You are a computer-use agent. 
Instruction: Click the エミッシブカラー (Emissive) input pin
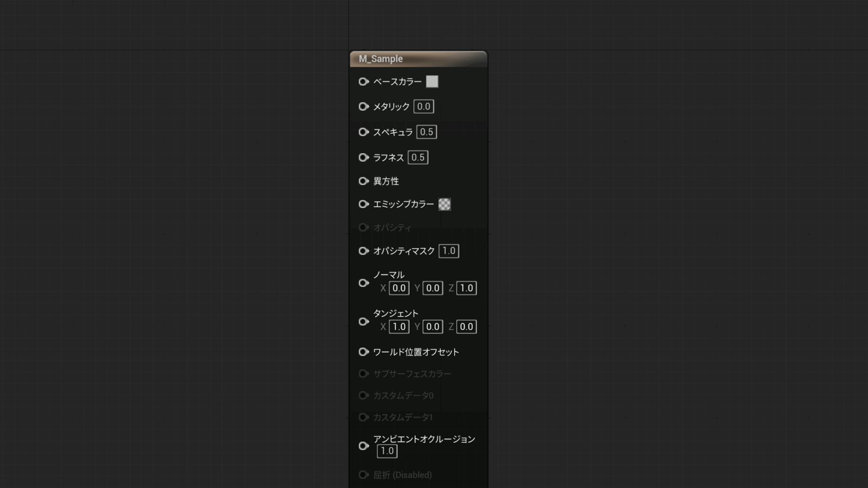[363, 204]
